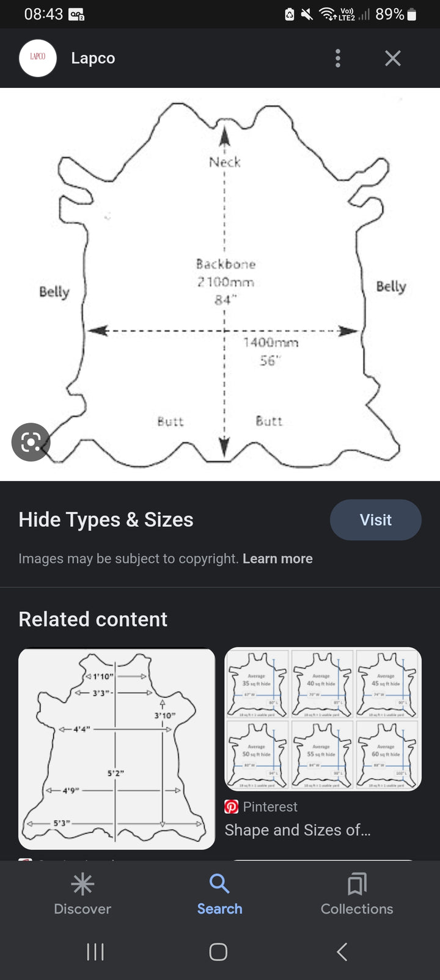The width and height of the screenshot is (440, 980).
Task: Open Shape and Sizes of… result
Action: [x=298, y=830]
